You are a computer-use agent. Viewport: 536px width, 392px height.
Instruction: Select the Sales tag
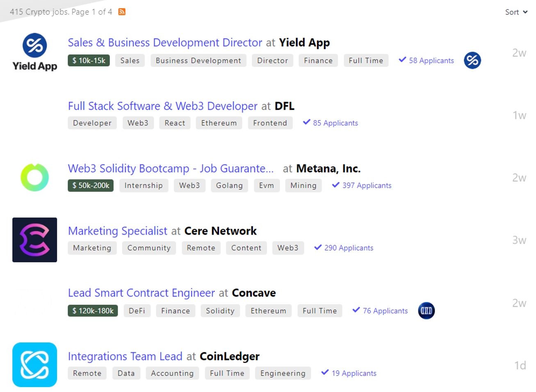pyautogui.click(x=130, y=60)
